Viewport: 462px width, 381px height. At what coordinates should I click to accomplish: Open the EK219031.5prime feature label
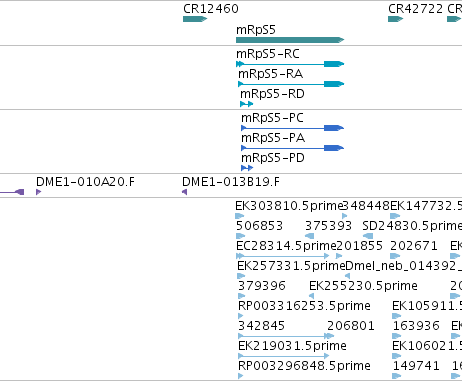pos(292,346)
